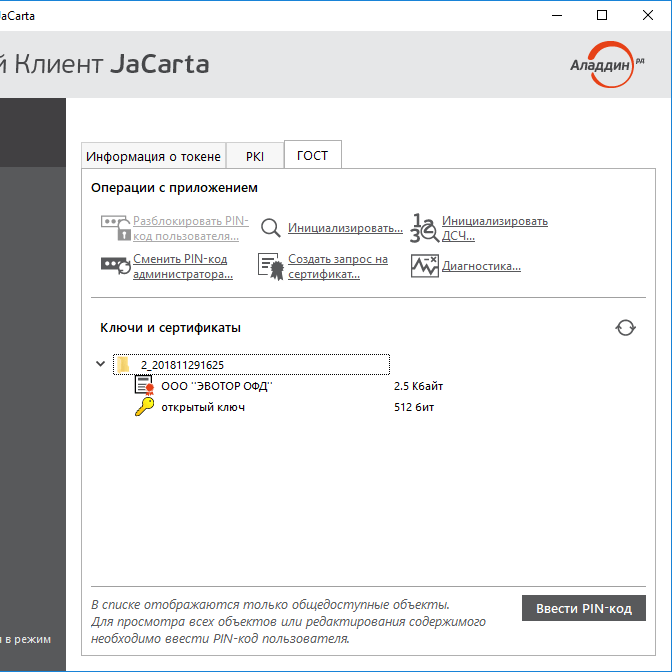Click the 2.5 Кбайт size value
The width and height of the screenshot is (672, 672).
point(419,386)
